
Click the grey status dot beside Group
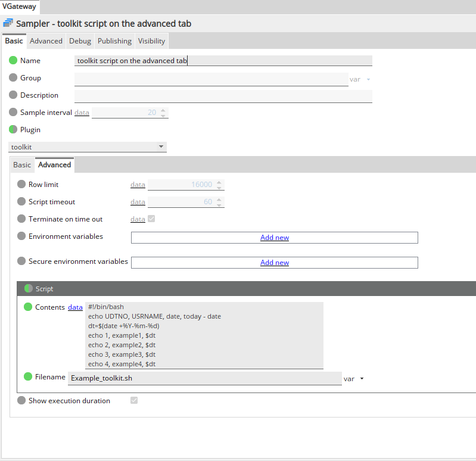(x=13, y=78)
